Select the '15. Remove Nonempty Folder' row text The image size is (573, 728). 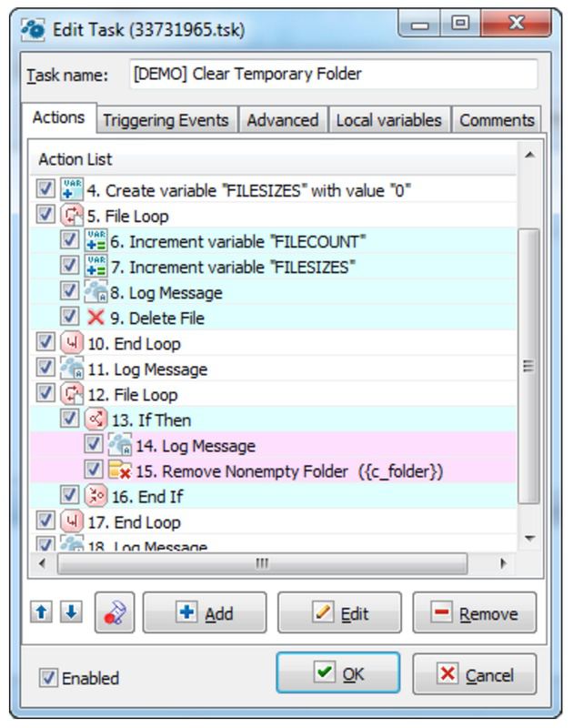(289, 471)
